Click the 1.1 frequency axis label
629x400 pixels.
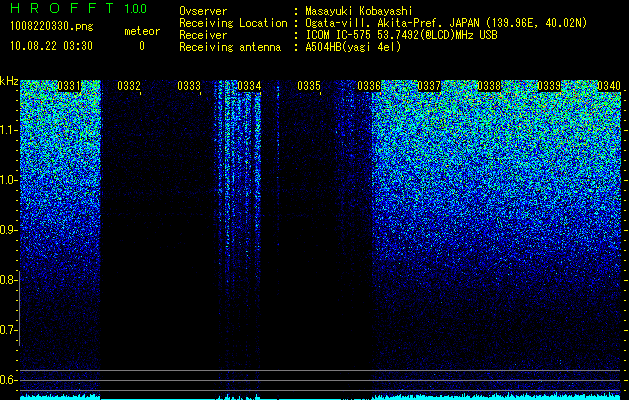tap(8, 130)
